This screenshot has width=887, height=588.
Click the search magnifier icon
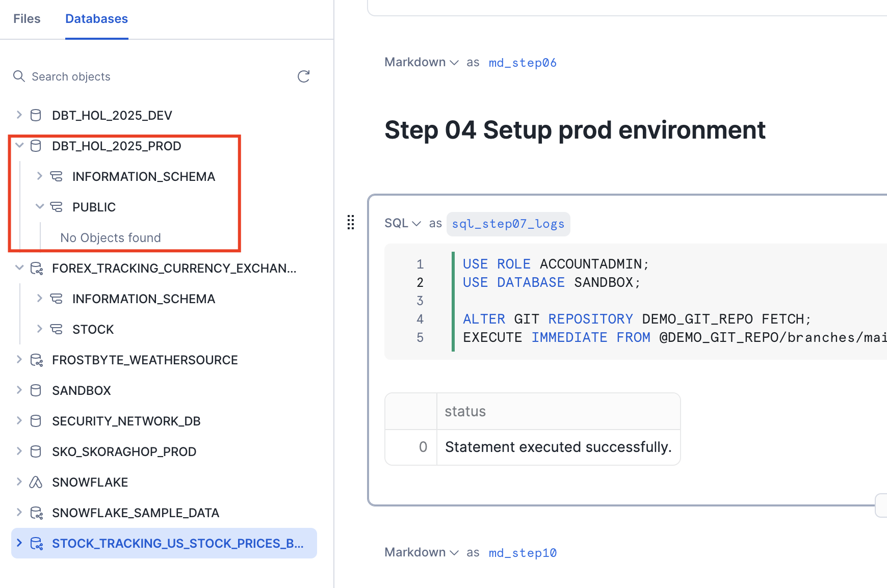(x=19, y=76)
